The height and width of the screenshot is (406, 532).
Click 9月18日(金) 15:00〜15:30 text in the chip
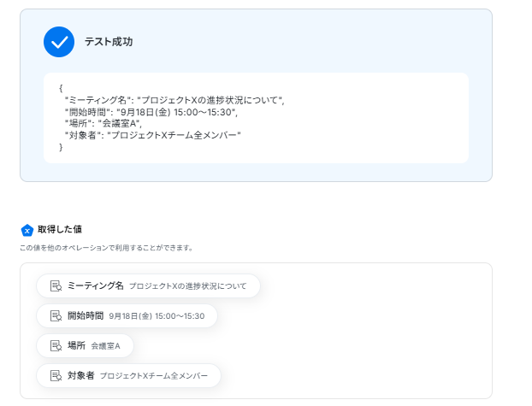pos(157,316)
